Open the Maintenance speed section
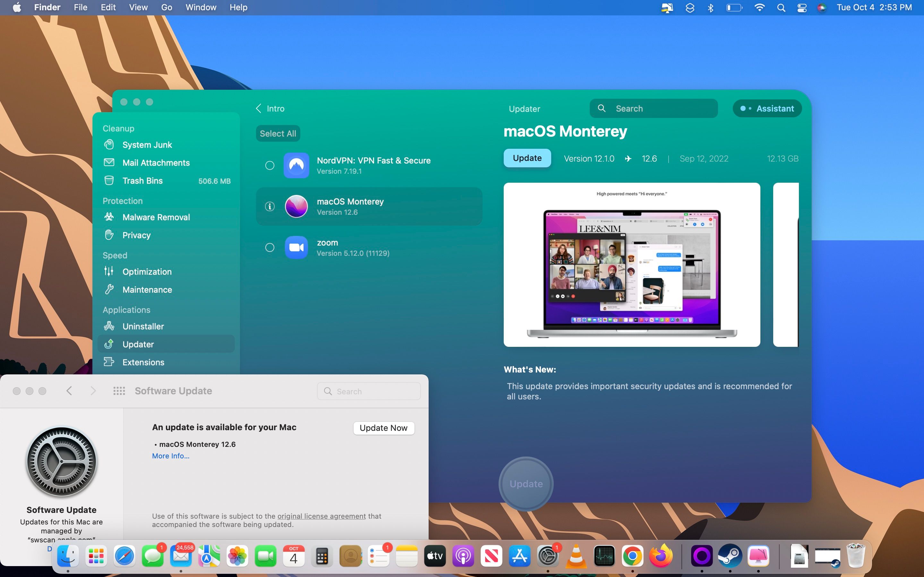This screenshot has height=577, width=924. click(147, 289)
